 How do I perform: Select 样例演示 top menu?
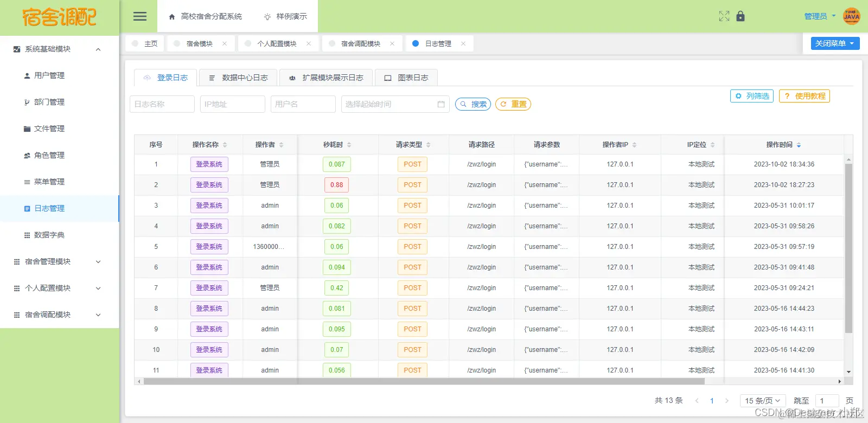[285, 16]
